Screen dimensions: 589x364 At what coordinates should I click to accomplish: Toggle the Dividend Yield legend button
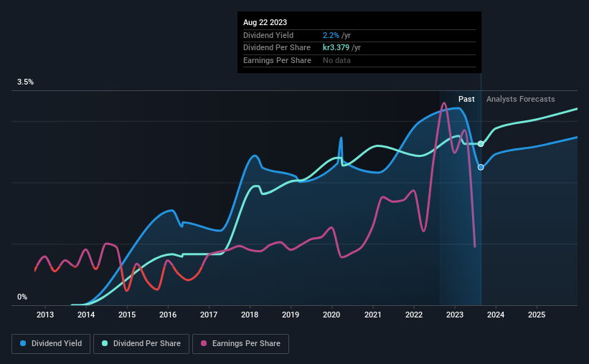51,344
